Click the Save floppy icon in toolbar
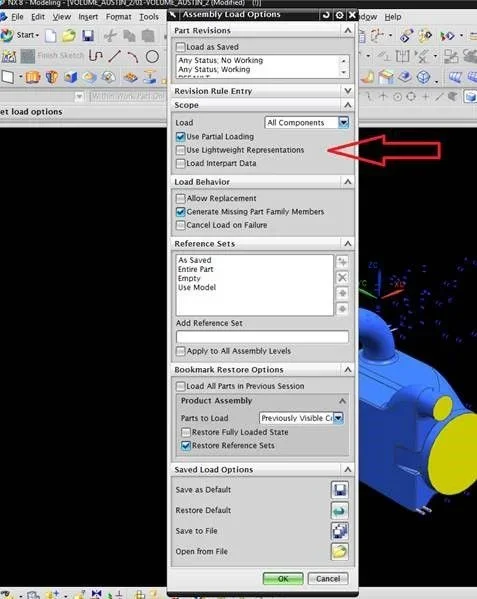The width and height of the screenshot is (477, 599). [88, 36]
